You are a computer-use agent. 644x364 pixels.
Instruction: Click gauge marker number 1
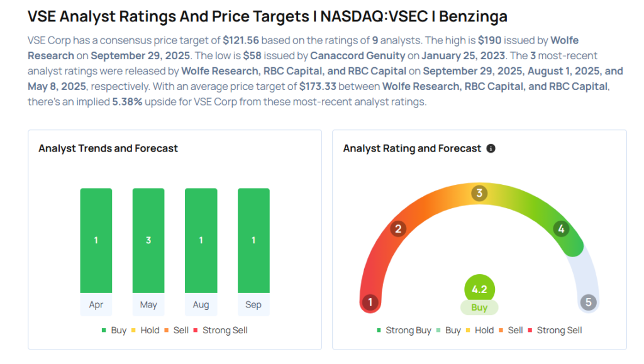pyautogui.click(x=370, y=302)
